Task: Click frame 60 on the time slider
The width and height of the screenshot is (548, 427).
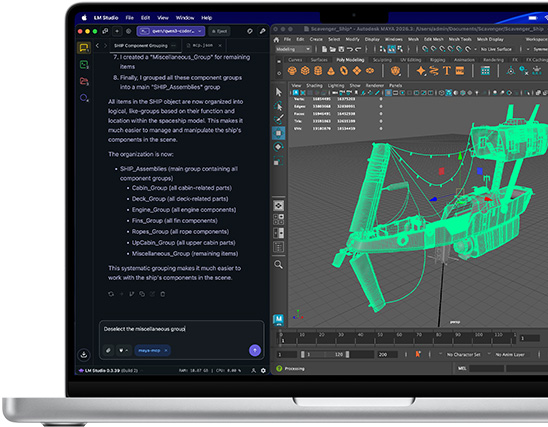Action: 399,338
